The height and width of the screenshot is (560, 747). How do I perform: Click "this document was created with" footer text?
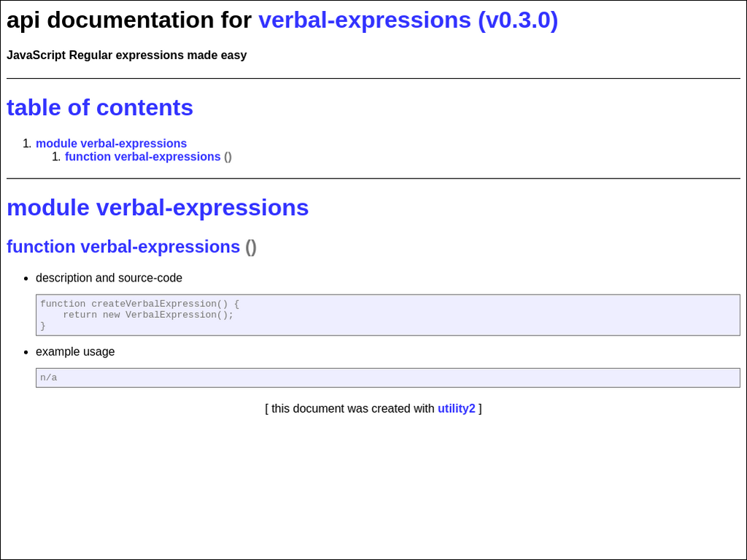pos(352,408)
